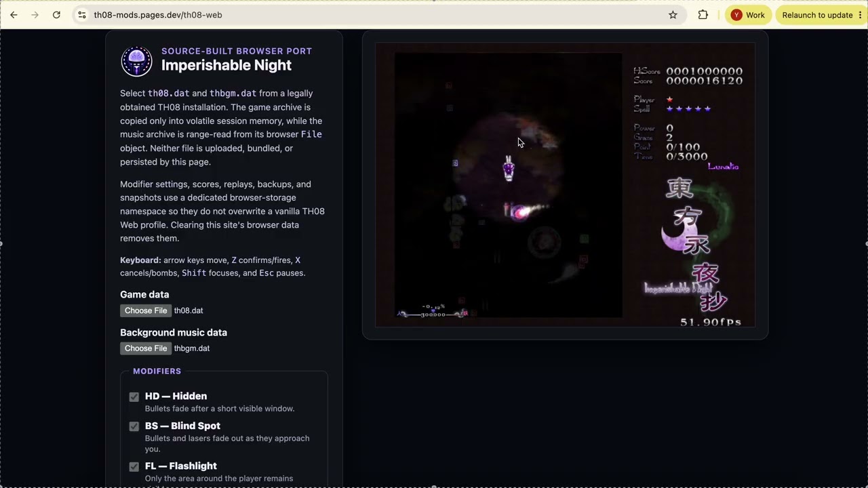Click the Score value 0000016120
Image resolution: width=868 pixels, height=488 pixels.
[x=704, y=81]
